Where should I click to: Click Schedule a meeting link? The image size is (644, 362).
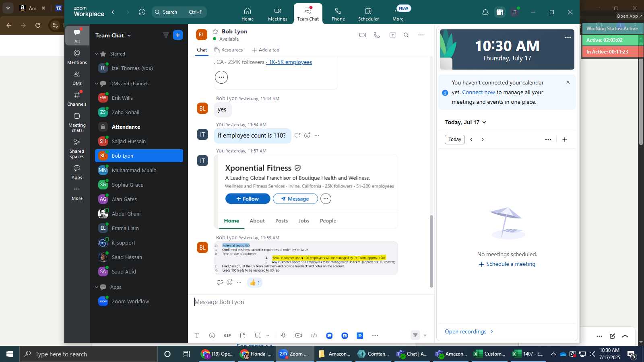[x=507, y=264]
